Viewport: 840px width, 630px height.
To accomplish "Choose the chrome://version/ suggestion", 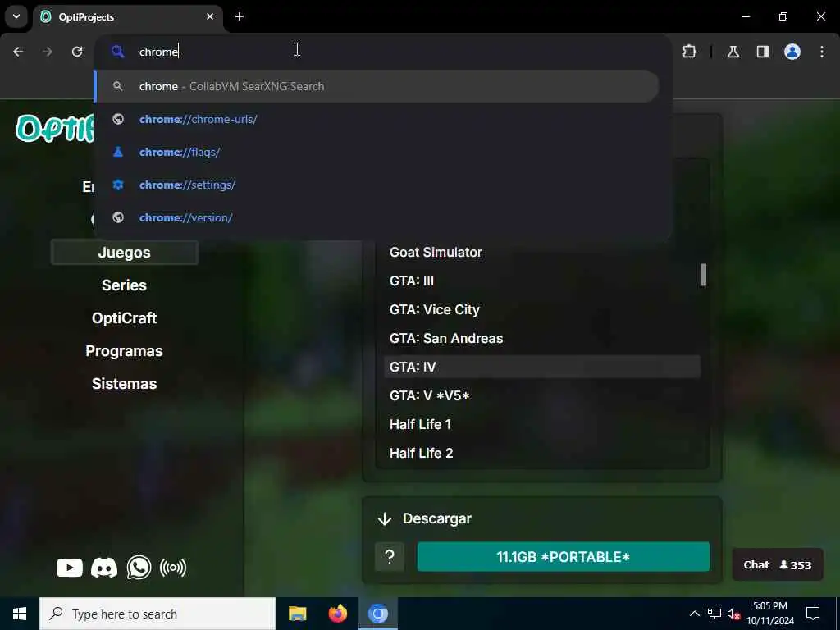I will coord(377,217).
